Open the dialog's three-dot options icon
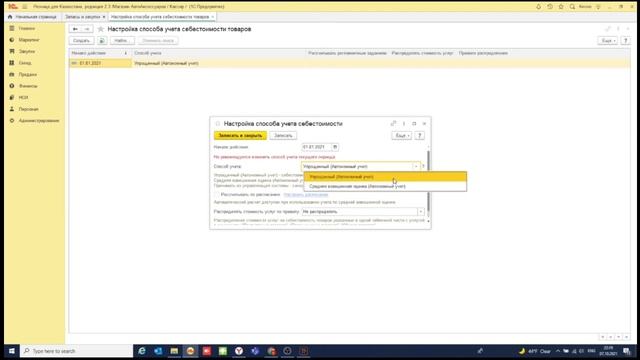 tap(404, 123)
